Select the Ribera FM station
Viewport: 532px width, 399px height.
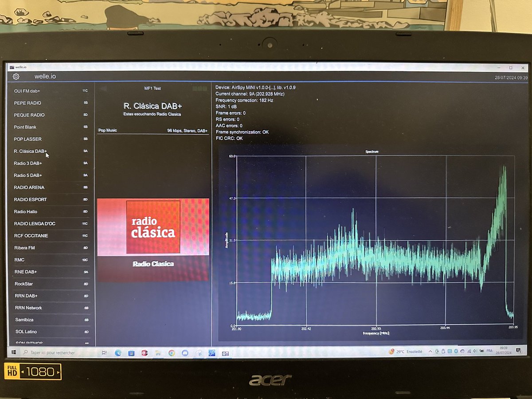click(x=51, y=248)
